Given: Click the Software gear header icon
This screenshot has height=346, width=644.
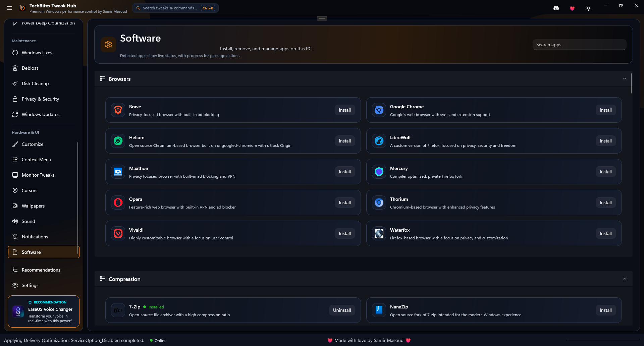Looking at the screenshot, I should click(108, 45).
